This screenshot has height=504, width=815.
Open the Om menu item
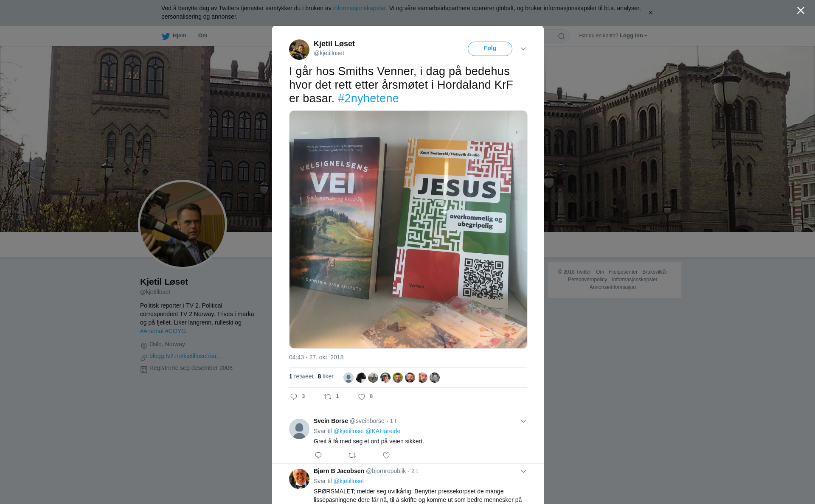tap(202, 36)
